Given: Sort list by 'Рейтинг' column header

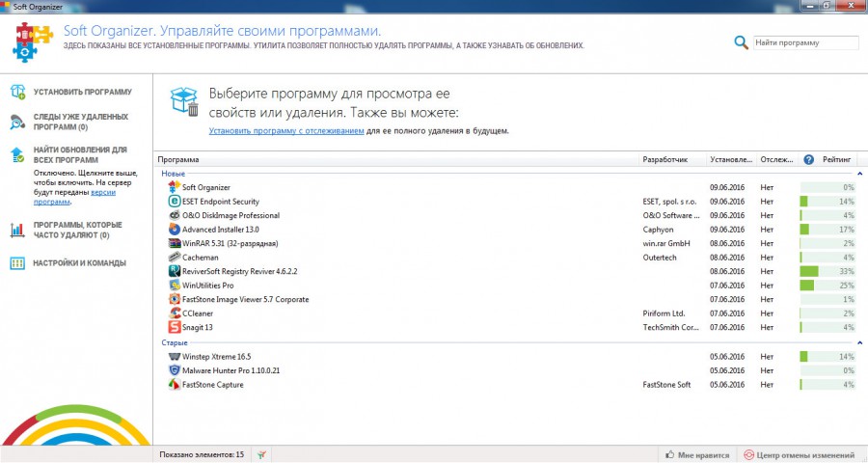Looking at the screenshot, I should tap(836, 159).
